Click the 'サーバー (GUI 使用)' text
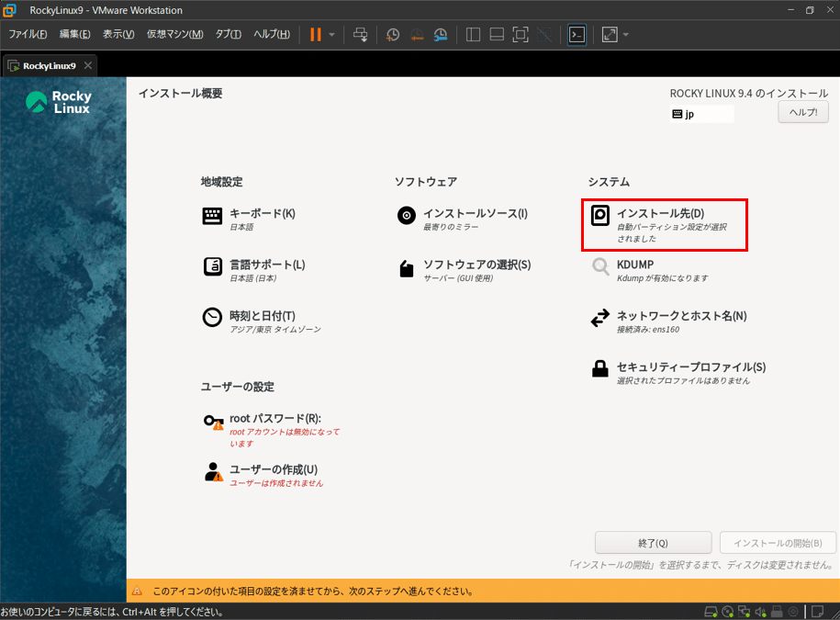This screenshot has width=840, height=620. click(x=458, y=278)
